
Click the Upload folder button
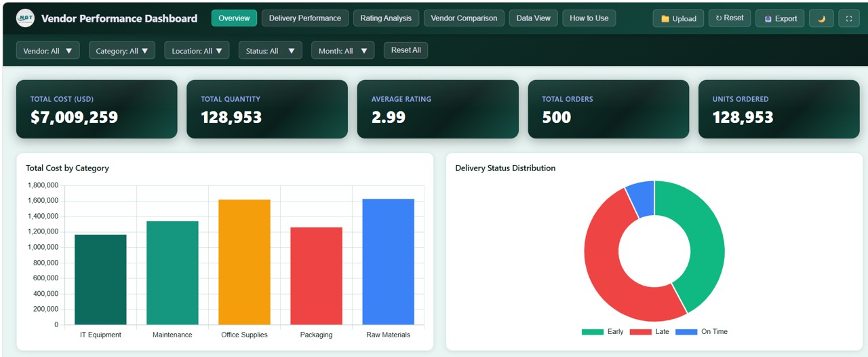point(678,18)
